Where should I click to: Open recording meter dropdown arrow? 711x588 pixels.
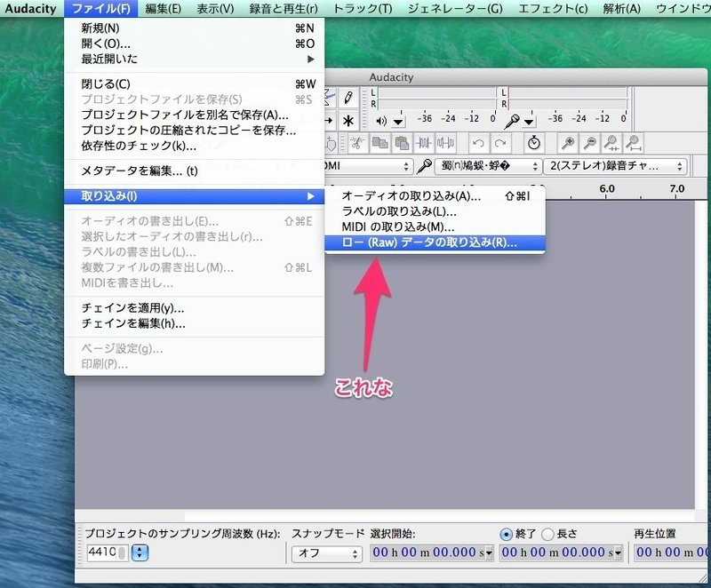(x=529, y=122)
